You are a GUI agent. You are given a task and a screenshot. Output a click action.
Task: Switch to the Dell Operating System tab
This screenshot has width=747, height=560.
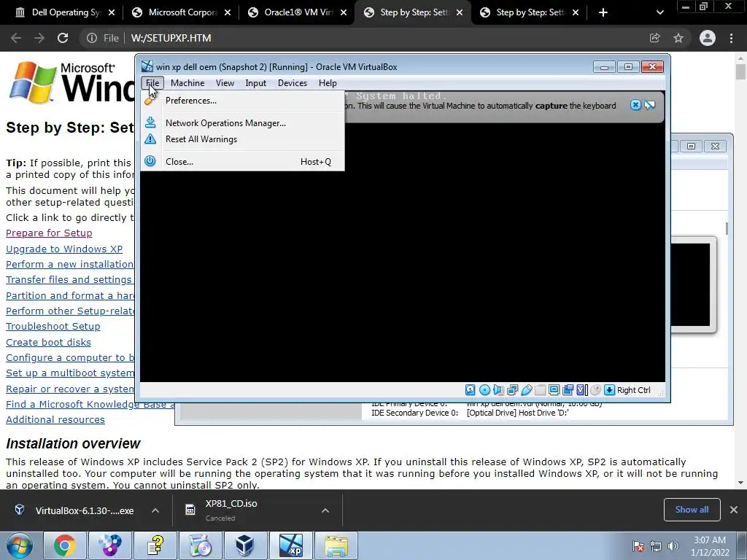point(64,12)
